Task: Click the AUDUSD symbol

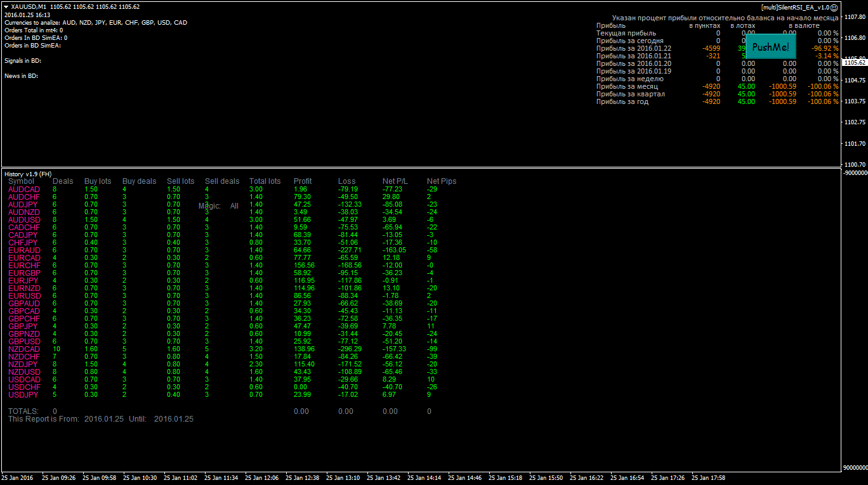Action: point(24,219)
